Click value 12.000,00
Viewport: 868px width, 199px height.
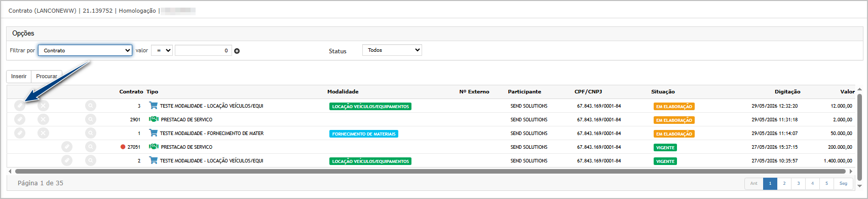[841, 106]
